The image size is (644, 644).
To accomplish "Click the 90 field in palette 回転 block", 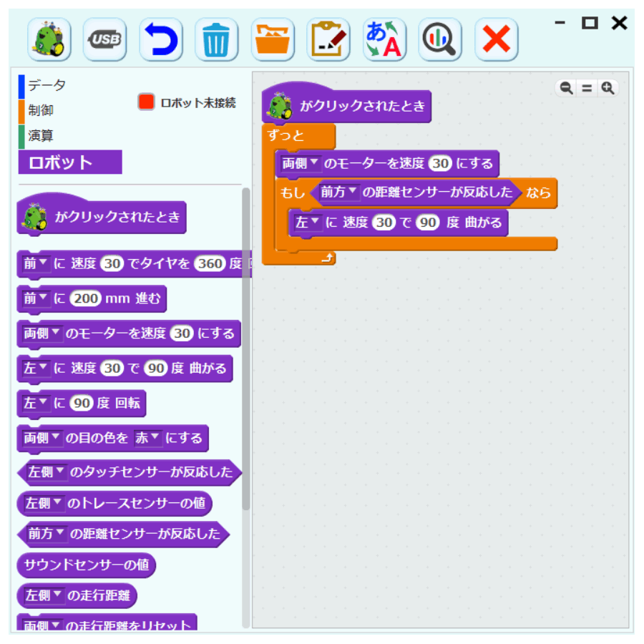I will pyautogui.click(x=82, y=403).
